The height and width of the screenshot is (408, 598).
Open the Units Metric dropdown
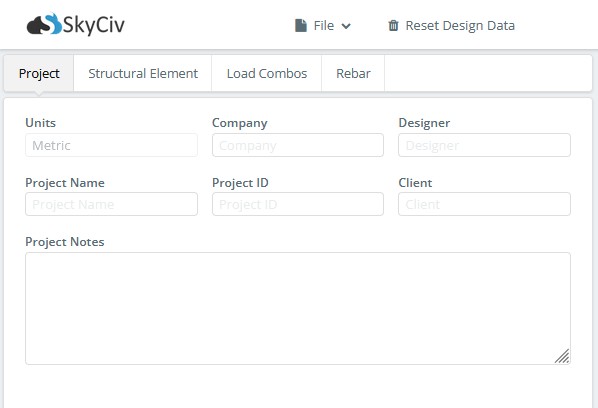[x=111, y=145]
